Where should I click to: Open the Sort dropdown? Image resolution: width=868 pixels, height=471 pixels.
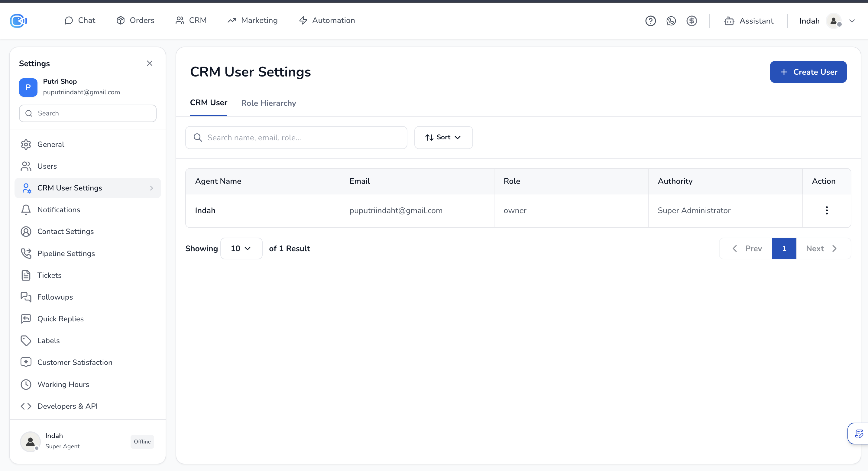point(443,137)
